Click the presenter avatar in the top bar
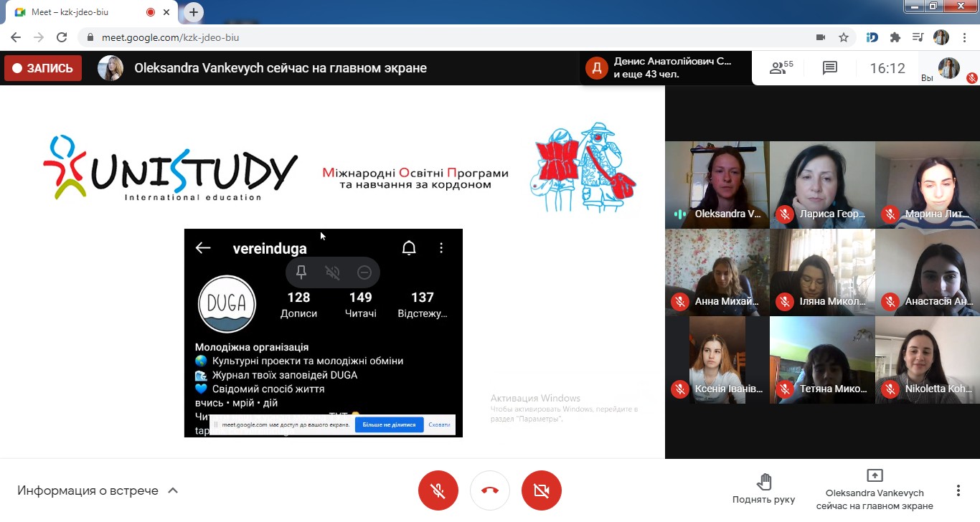Image resolution: width=980 pixels, height=522 pixels. coord(110,68)
